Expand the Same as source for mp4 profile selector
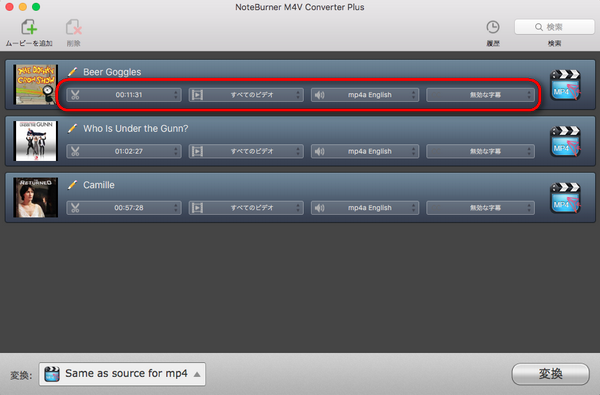 122,374
